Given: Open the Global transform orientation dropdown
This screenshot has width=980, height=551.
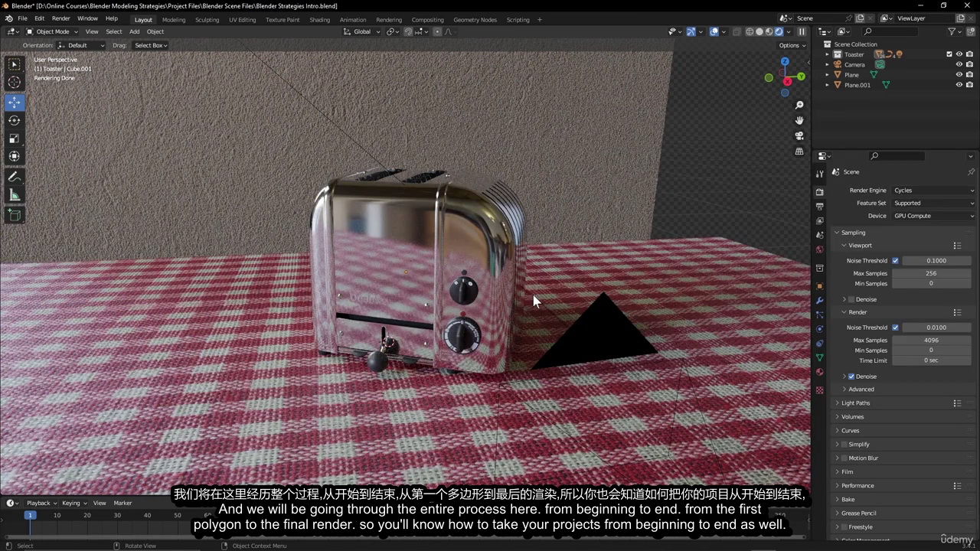Looking at the screenshot, I should point(361,32).
